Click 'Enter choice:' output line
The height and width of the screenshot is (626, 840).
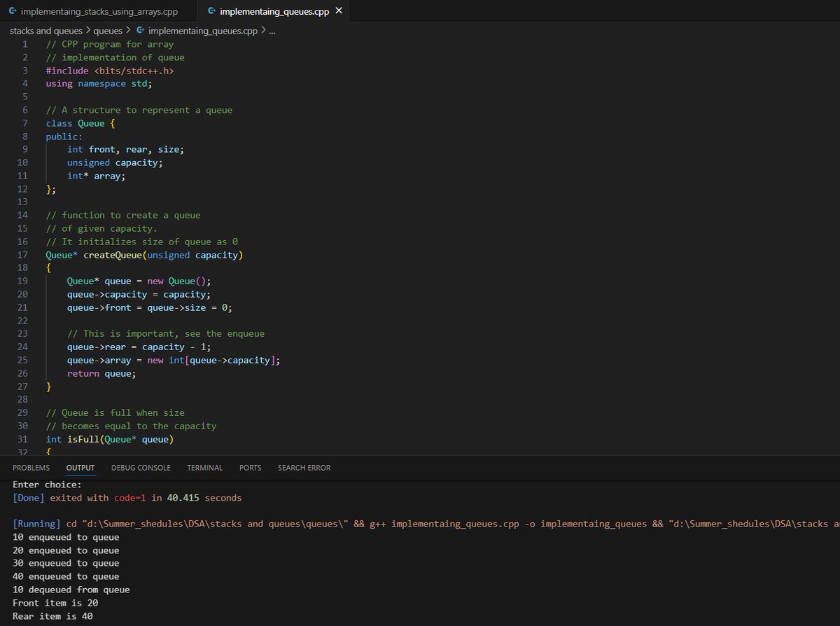47,485
